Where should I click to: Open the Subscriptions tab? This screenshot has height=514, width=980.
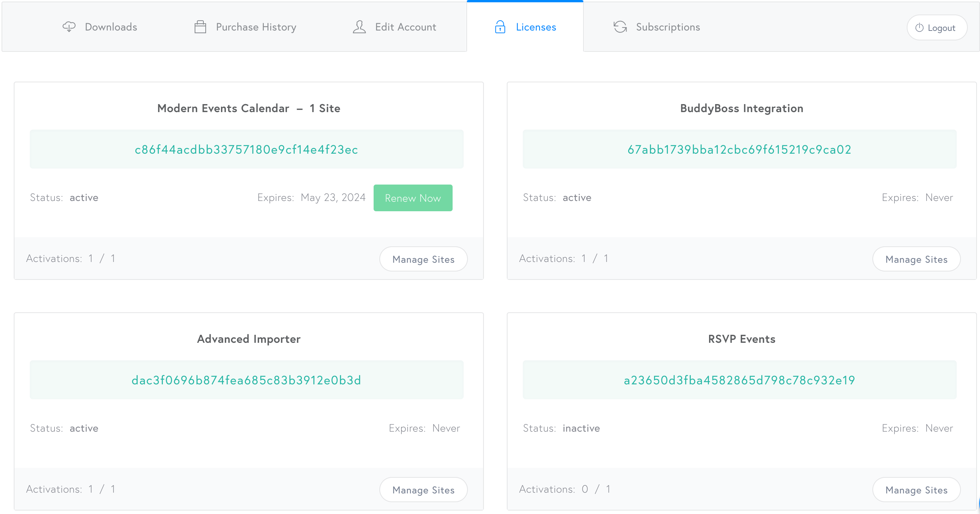coord(667,27)
